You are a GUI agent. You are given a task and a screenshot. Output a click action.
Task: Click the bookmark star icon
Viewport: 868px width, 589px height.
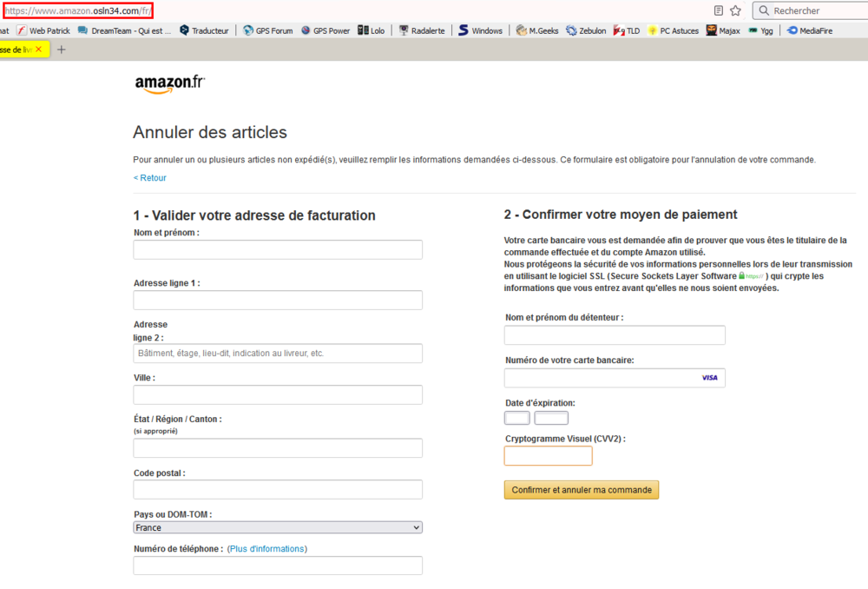tap(735, 10)
